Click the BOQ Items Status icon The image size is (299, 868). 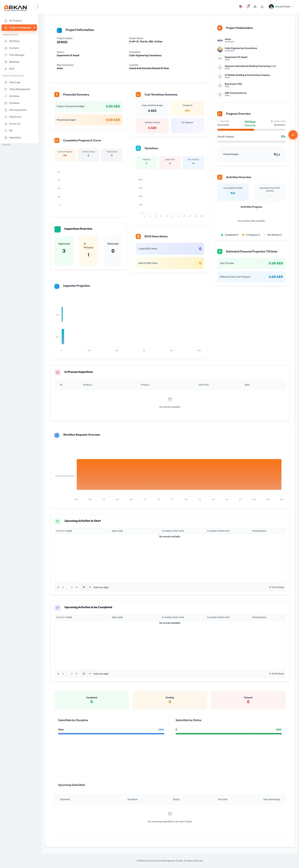tap(138, 237)
